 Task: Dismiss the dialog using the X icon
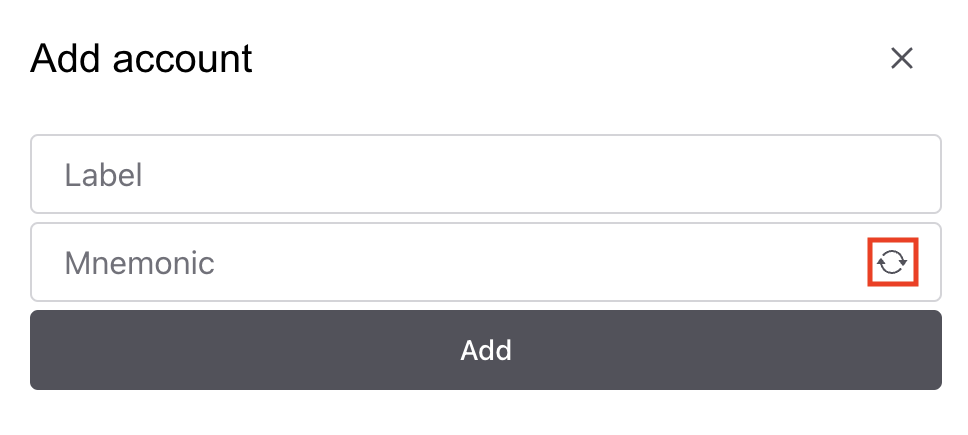coord(902,59)
